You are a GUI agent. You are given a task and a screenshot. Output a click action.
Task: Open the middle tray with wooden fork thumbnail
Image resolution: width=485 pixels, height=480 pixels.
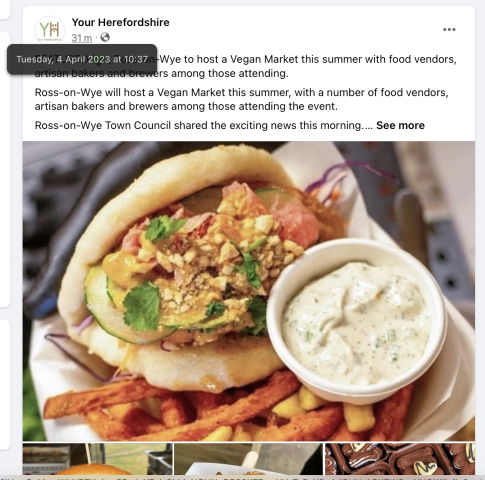[x=248, y=459]
